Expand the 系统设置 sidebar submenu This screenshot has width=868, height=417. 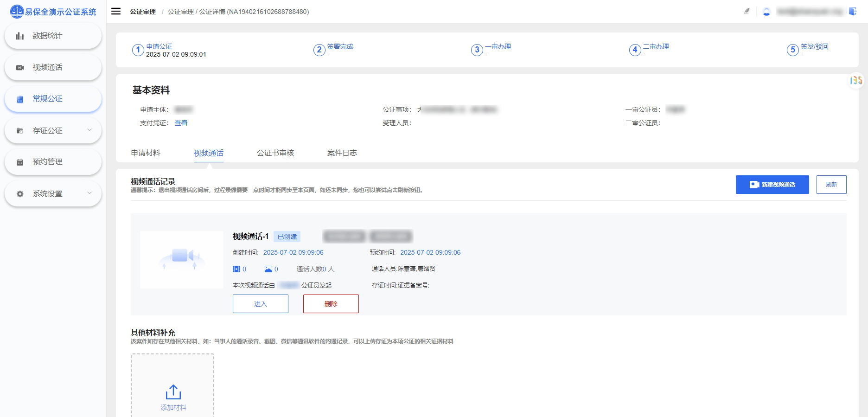click(53, 193)
